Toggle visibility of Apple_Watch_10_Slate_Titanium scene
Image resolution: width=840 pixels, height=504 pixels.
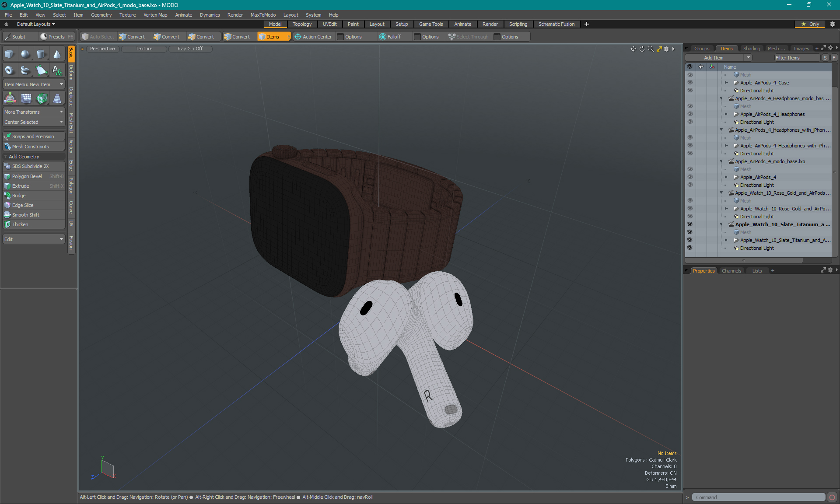[x=690, y=224]
